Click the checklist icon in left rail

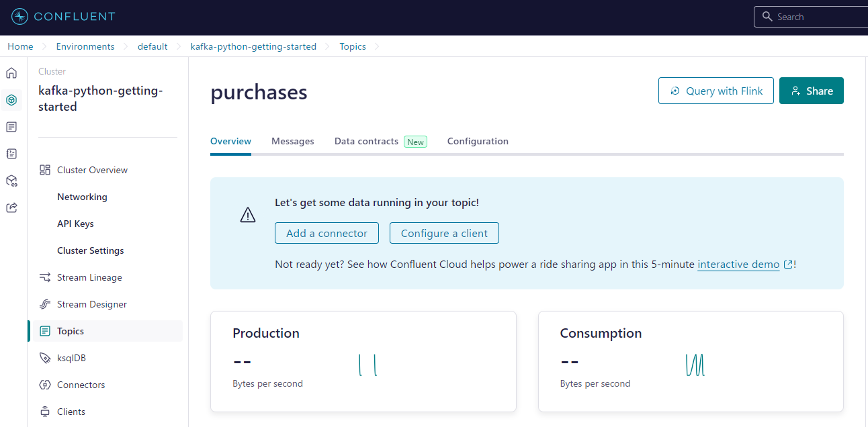point(11,154)
